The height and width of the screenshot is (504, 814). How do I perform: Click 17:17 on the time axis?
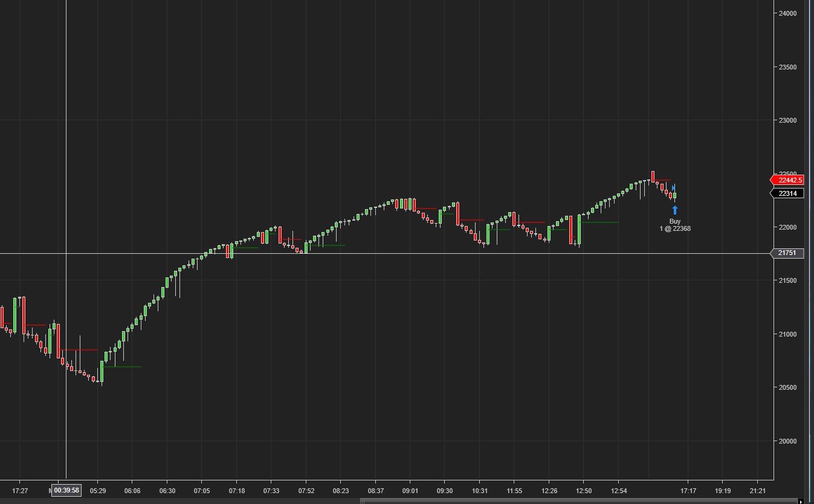tap(688, 491)
